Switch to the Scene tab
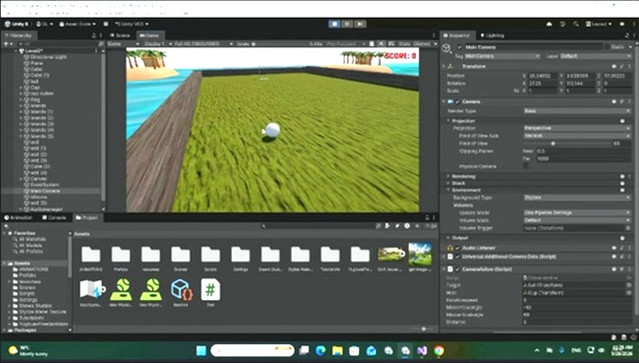Viewport: 639px width, 363px height. (x=120, y=35)
